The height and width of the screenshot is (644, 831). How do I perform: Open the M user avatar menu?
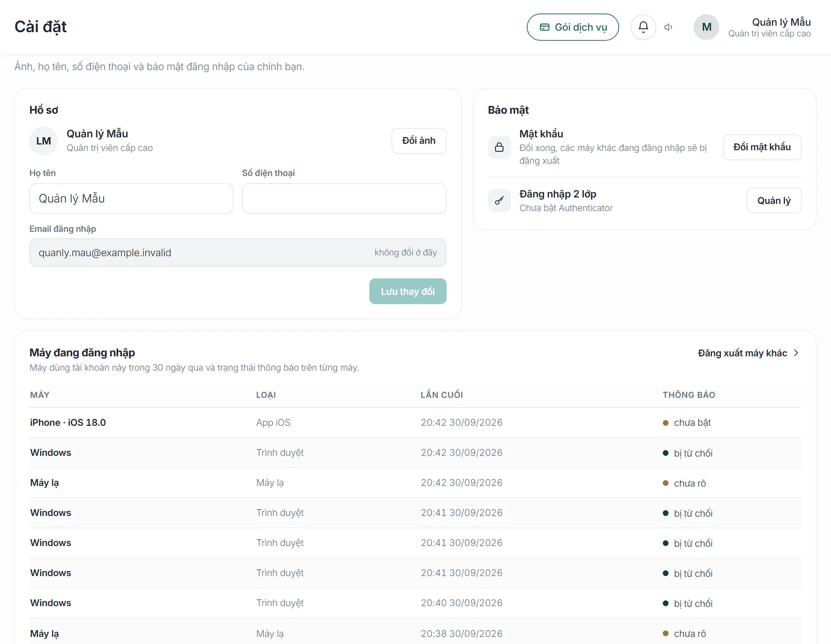pos(706,27)
